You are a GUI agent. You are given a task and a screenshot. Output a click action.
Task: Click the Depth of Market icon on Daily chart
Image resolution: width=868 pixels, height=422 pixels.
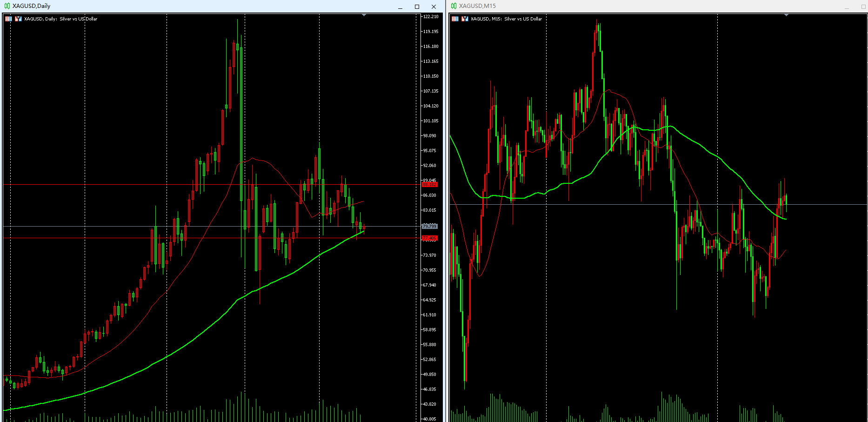click(x=8, y=19)
